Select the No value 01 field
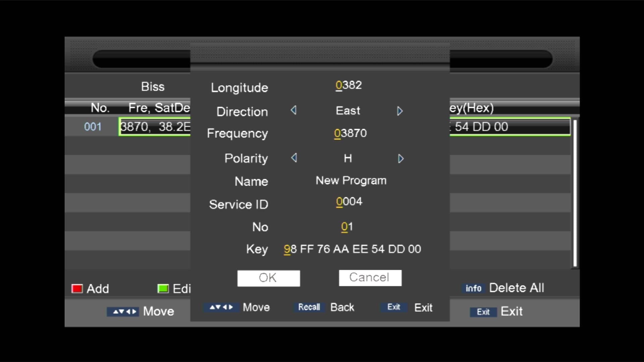This screenshot has height=362, width=644. pyautogui.click(x=347, y=227)
